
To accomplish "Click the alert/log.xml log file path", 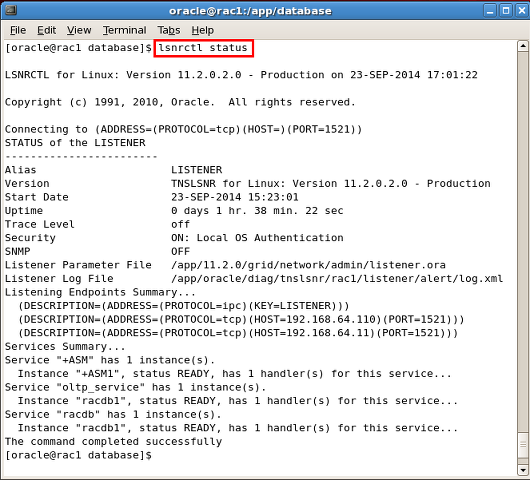I will 337,279.
